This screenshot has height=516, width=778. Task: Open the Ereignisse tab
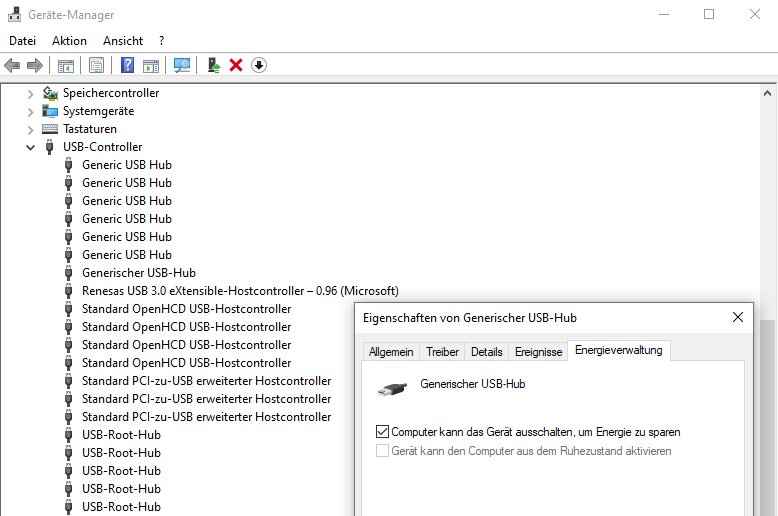tap(538, 352)
